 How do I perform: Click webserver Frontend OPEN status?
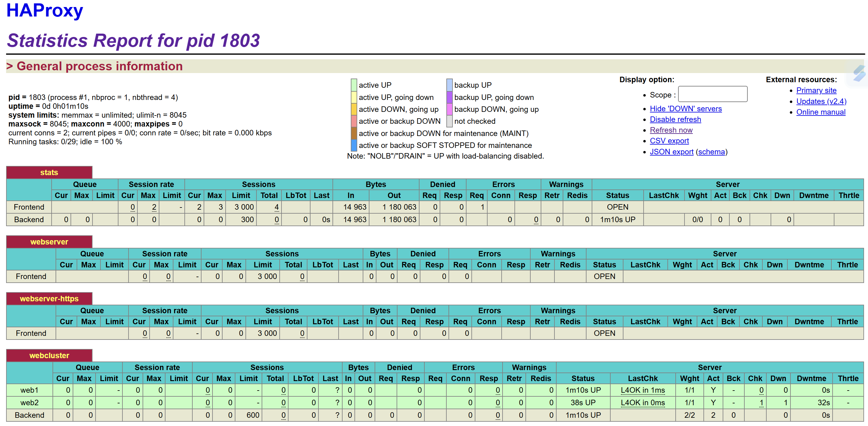pyautogui.click(x=604, y=277)
